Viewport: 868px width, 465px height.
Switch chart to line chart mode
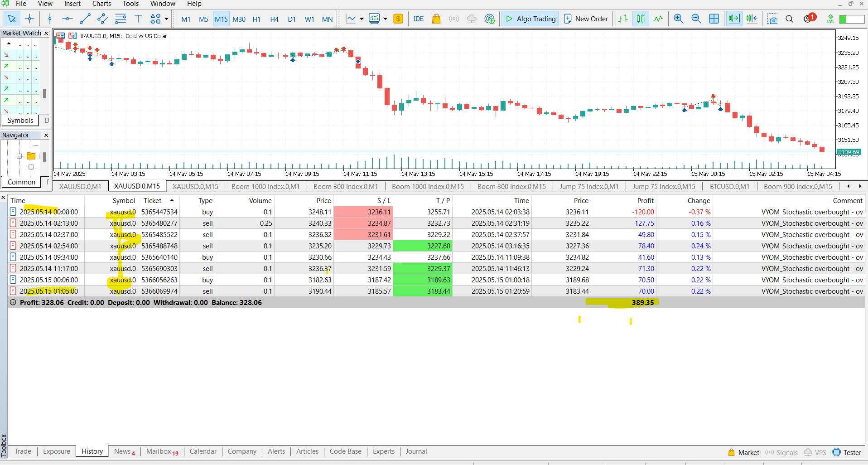tap(658, 19)
